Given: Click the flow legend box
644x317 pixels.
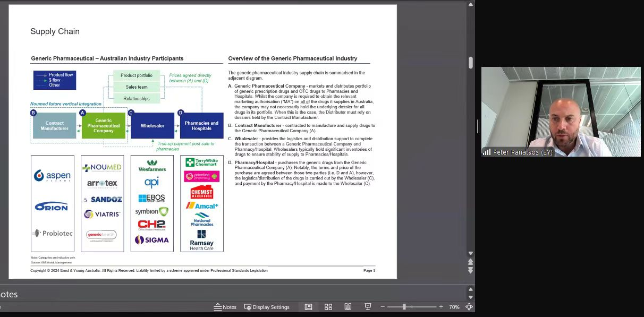Looking at the screenshot, I should [55, 80].
